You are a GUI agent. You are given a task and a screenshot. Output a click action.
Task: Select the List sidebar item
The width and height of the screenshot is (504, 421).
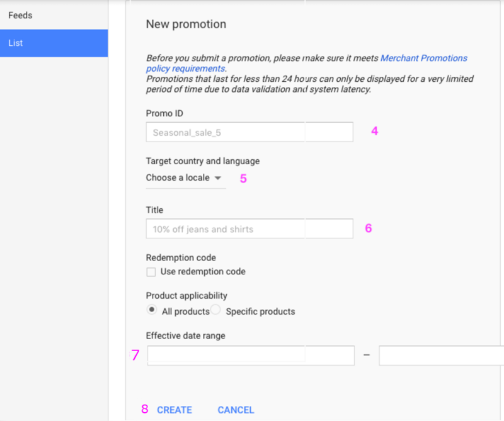point(54,43)
